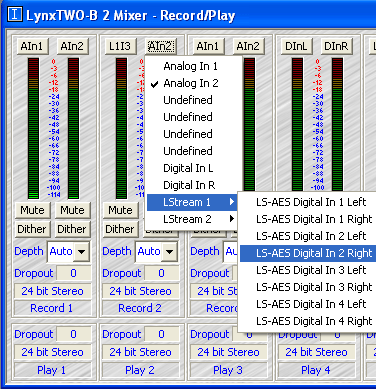The image size is (376, 389).
Task: Toggle left Dither in Record 2 strip
Action: 120,229
